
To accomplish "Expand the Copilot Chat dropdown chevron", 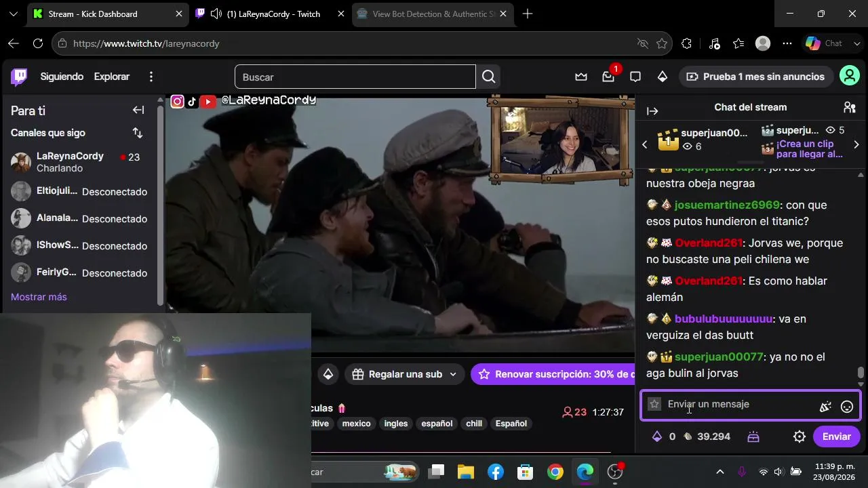I will click(x=856, y=43).
